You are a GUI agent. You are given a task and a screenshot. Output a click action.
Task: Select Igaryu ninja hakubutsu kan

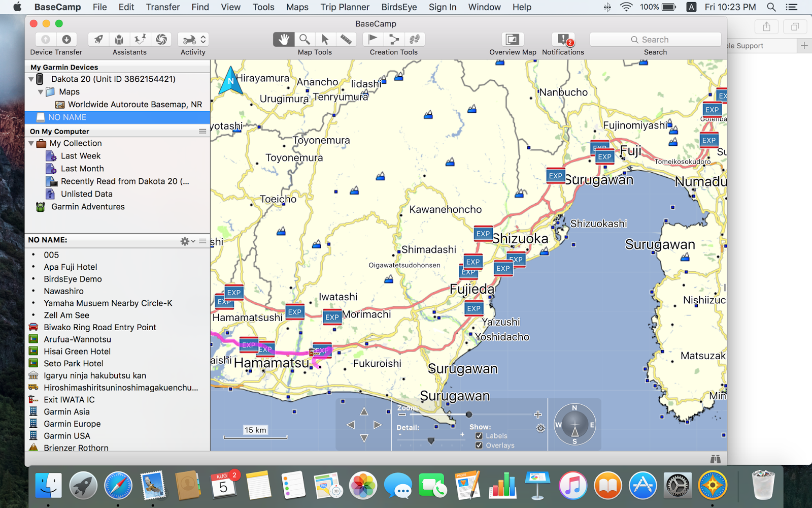(x=95, y=376)
